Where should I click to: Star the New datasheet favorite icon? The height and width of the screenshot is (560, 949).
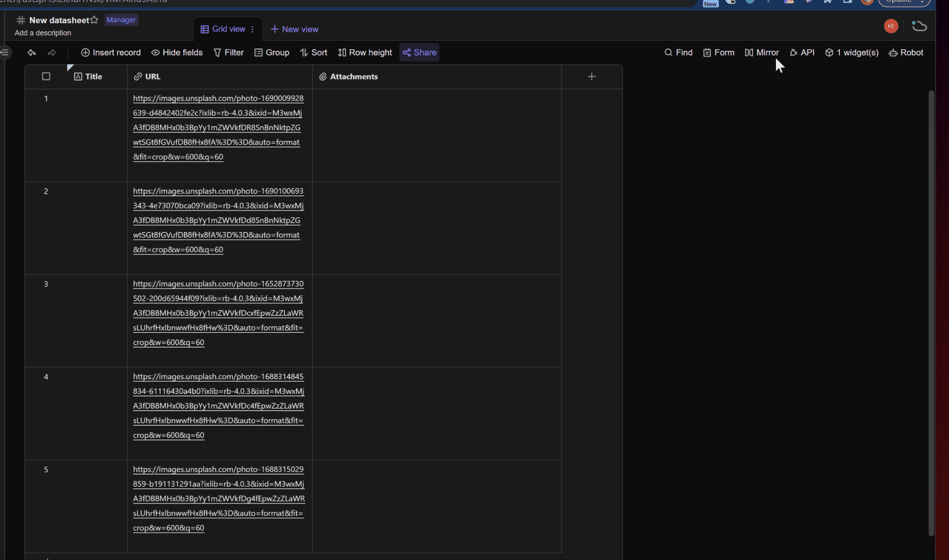pos(94,20)
